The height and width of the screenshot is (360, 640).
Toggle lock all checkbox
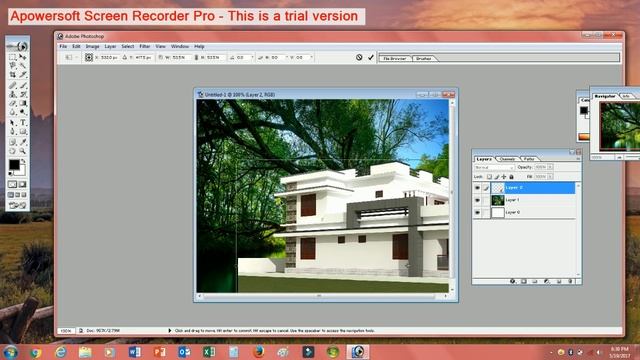click(511, 177)
